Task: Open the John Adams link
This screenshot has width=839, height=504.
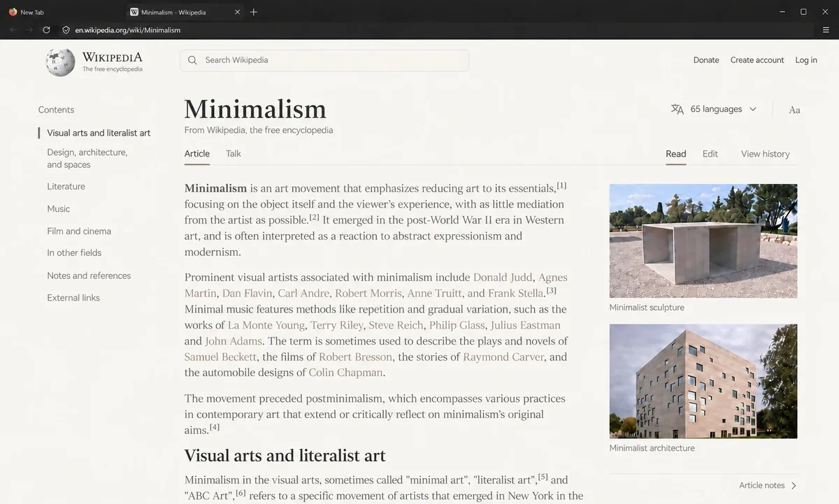Action: coord(234,341)
